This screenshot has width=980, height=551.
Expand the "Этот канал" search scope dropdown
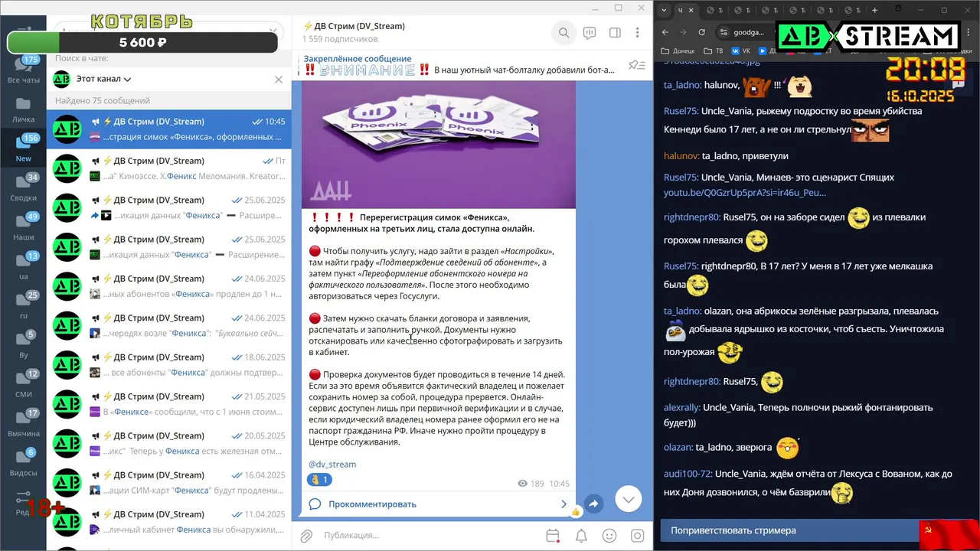pos(103,79)
